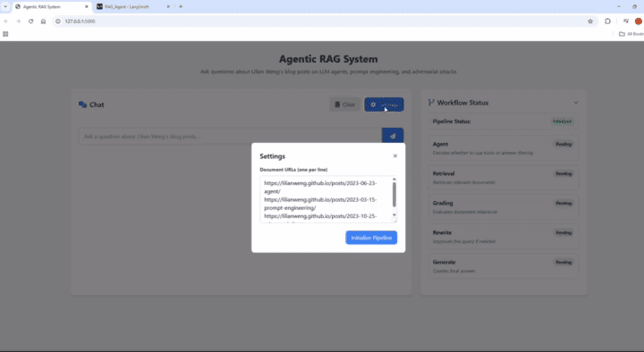Click the Pending badge on Agent row
Viewport: 644px width, 352px height.
pyautogui.click(x=563, y=144)
